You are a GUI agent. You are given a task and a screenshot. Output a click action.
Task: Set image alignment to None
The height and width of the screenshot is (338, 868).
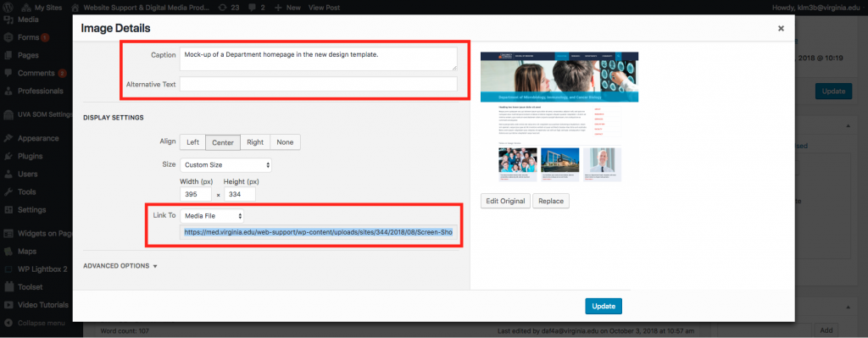click(x=285, y=142)
